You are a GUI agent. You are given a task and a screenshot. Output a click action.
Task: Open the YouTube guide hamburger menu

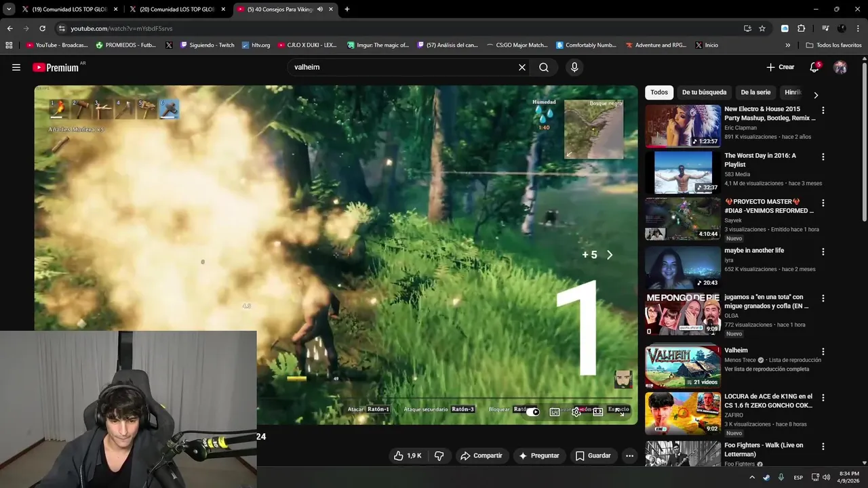16,67
